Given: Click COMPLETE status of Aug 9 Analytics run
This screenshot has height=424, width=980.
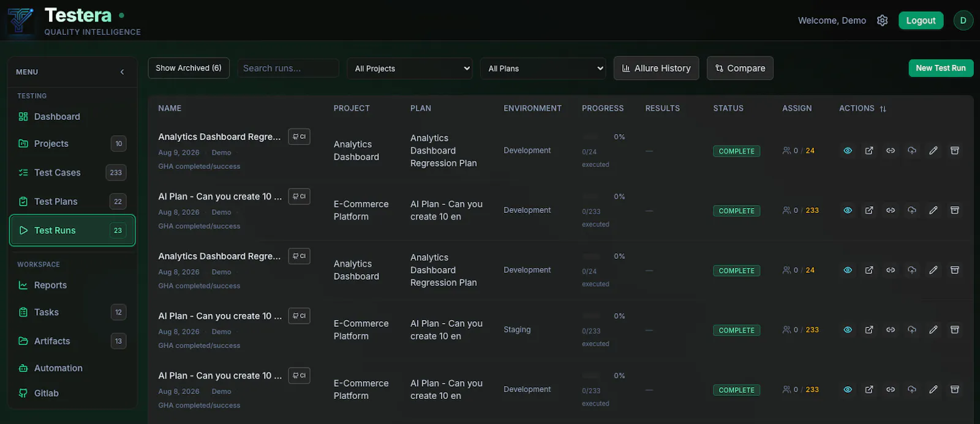Looking at the screenshot, I should point(736,151).
